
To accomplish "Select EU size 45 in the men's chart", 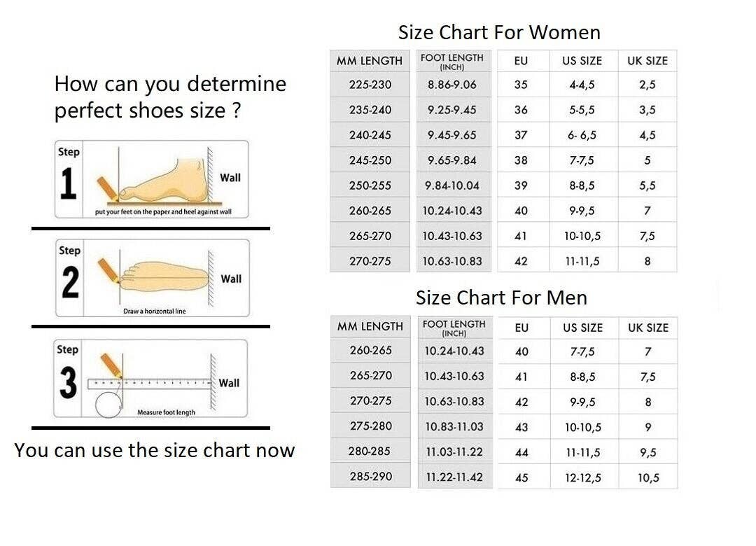I will point(521,477).
